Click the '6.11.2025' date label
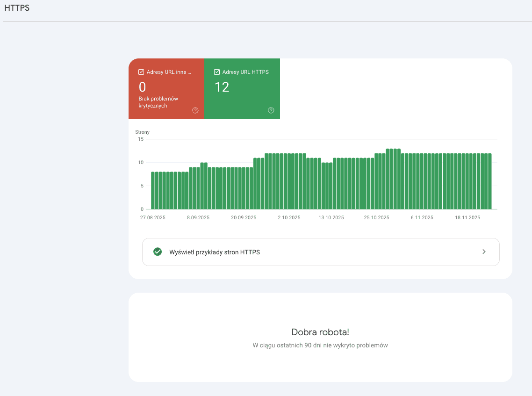 [422, 217]
